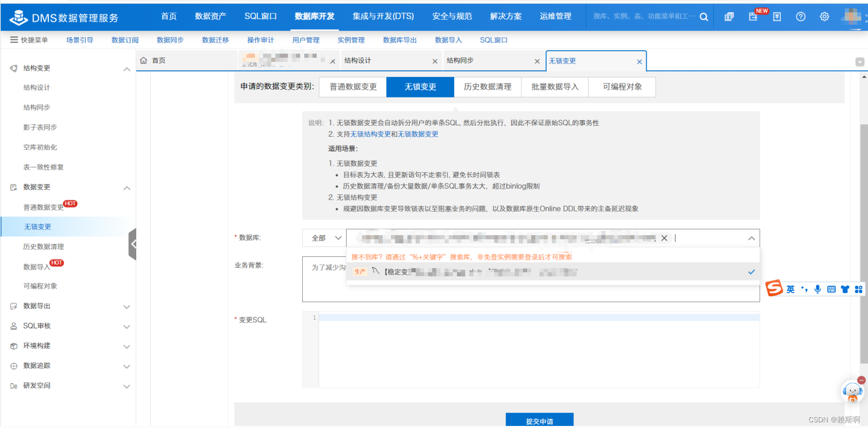This screenshot has height=428, width=868.
Task: Collapse the left sidebar with the arrow handle
Action: point(133,244)
